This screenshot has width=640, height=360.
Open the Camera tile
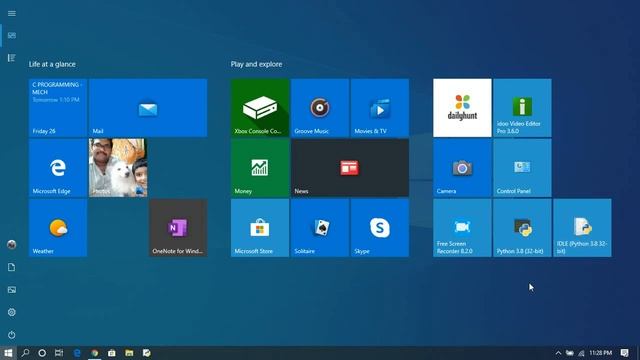[462, 168]
